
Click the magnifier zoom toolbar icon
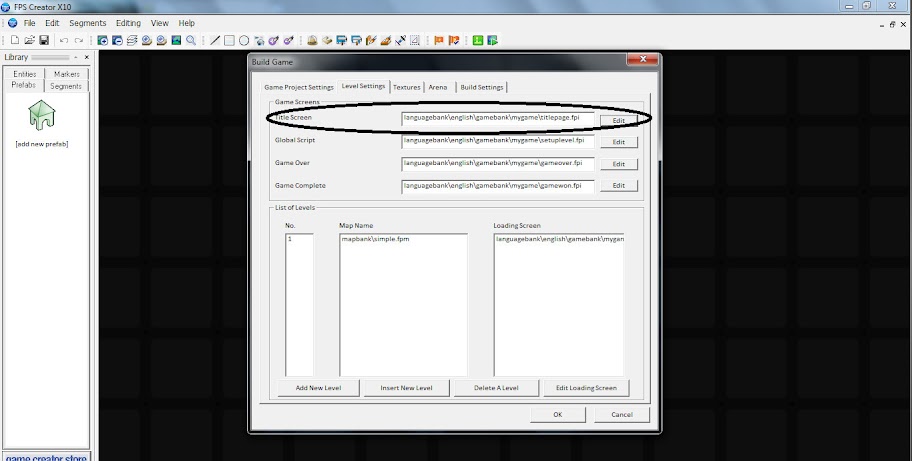click(190, 40)
